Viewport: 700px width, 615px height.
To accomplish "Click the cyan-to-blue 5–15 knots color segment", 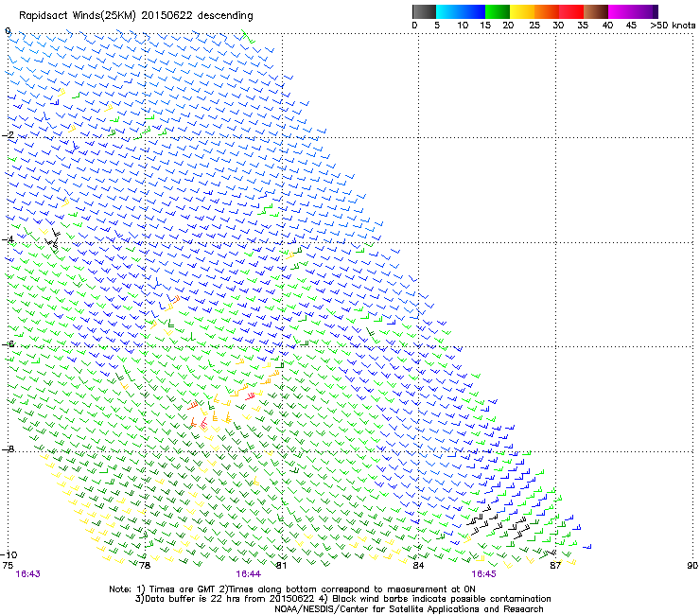I will pyautogui.click(x=461, y=11).
